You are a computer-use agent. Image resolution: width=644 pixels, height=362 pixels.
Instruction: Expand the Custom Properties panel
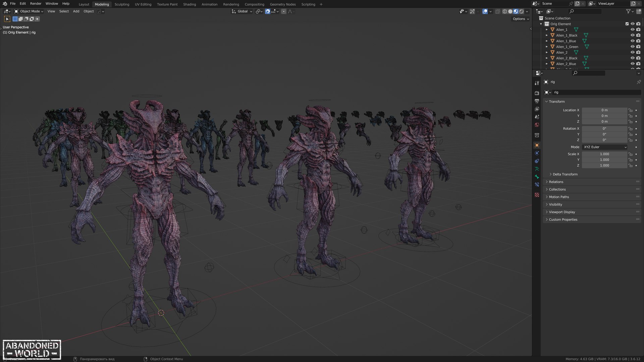pos(563,220)
